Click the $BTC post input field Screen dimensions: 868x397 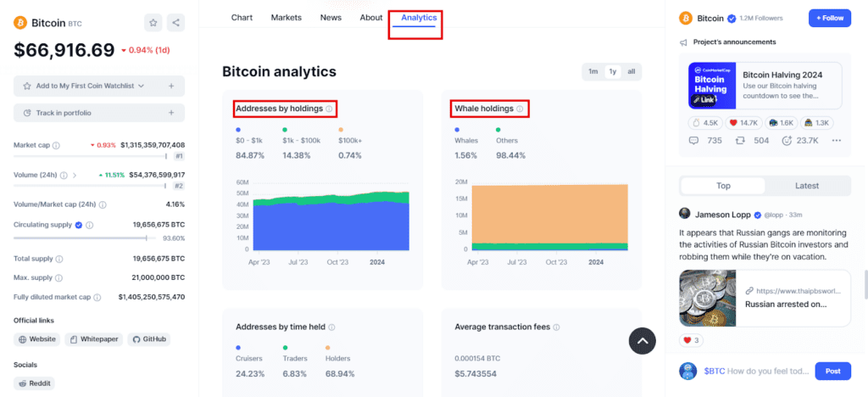(756, 371)
